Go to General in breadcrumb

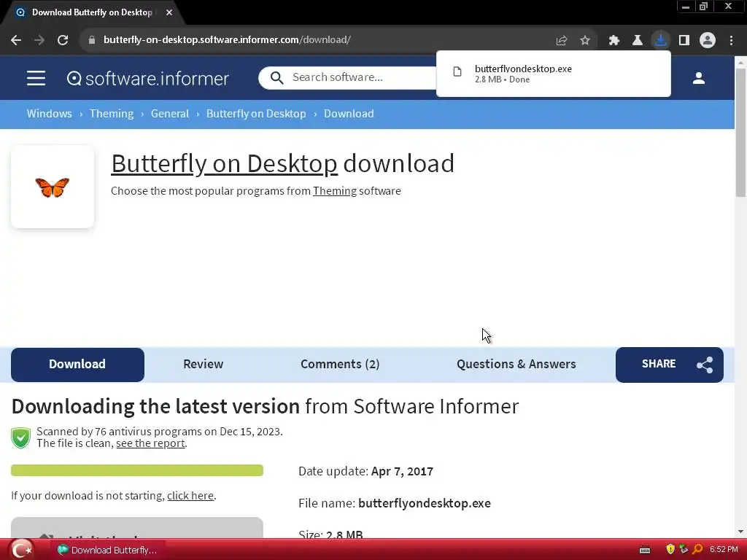170,114
